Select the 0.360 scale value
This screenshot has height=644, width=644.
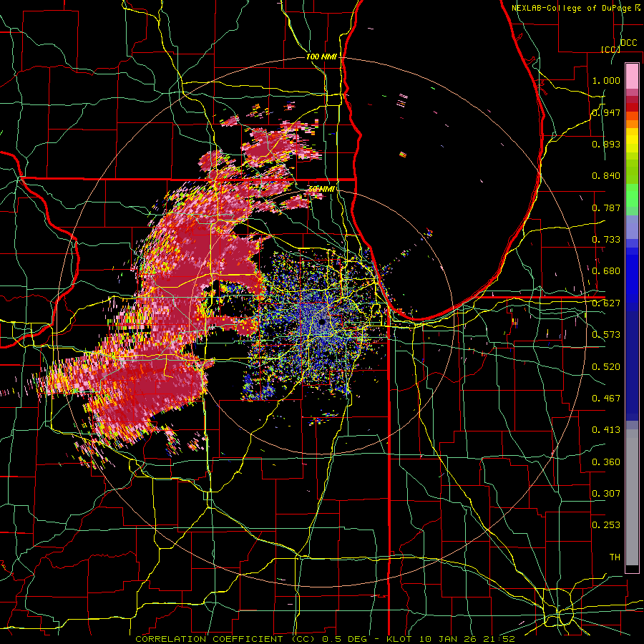pos(606,462)
